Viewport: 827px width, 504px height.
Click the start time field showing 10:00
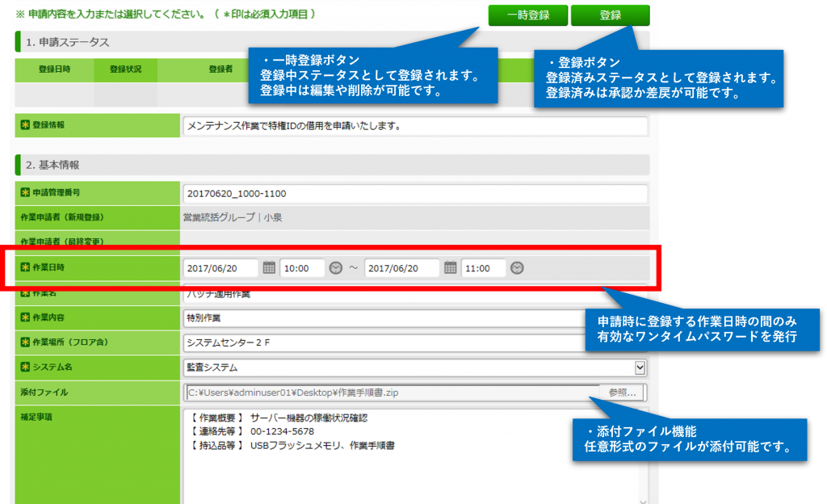(x=301, y=268)
